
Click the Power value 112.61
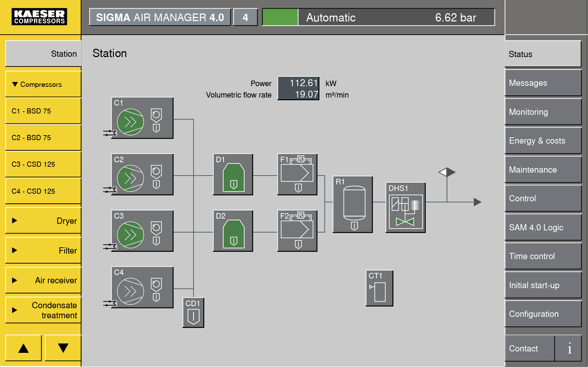pos(303,83)
